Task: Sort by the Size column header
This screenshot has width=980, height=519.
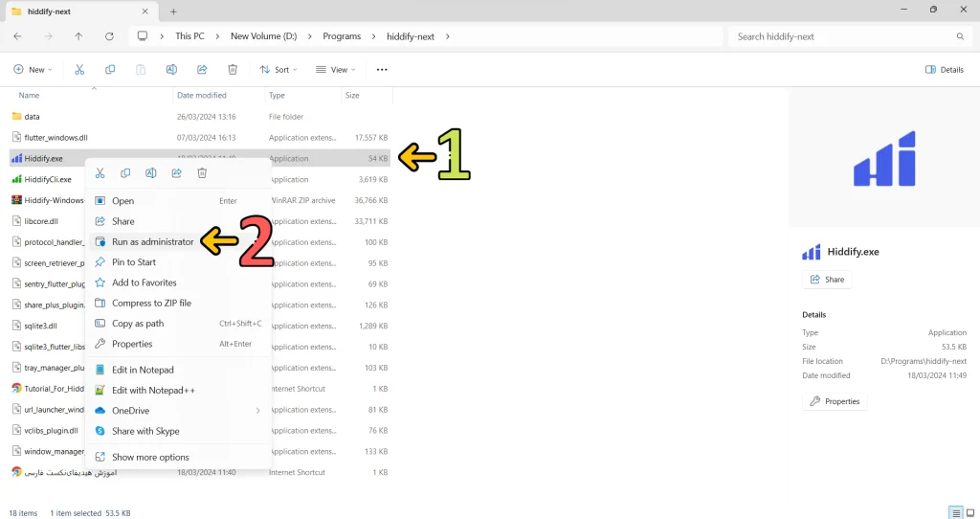Action: point(352,95)
